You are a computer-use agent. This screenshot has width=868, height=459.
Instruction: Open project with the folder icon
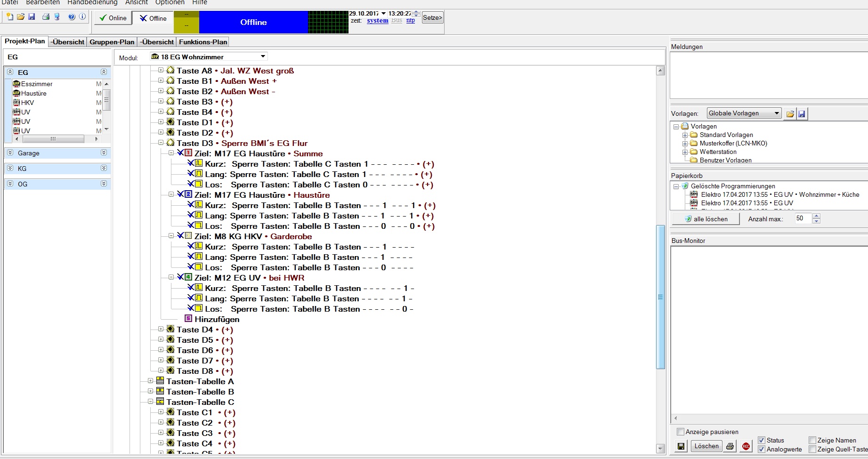[x=21, y=17]
